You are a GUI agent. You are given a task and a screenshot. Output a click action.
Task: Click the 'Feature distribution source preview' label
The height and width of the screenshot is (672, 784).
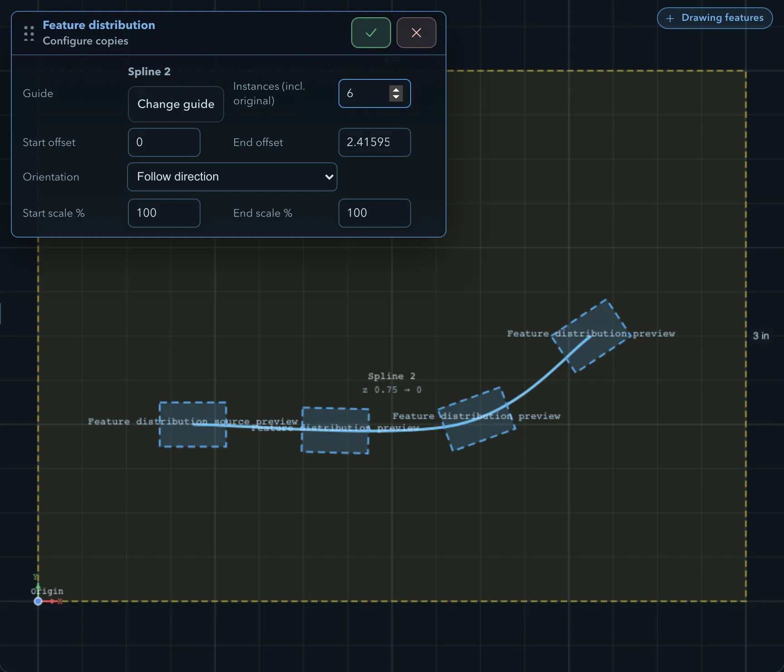[x=192, y=421]
